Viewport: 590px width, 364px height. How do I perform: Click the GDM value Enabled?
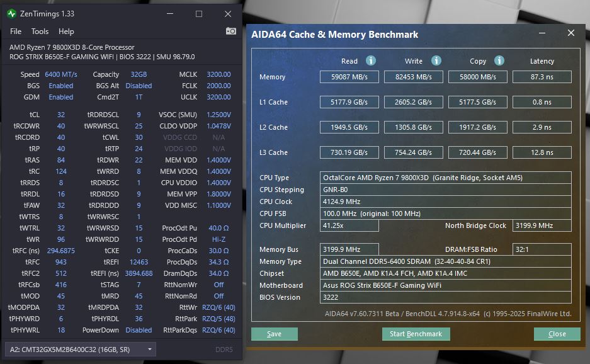click(61, 97)
